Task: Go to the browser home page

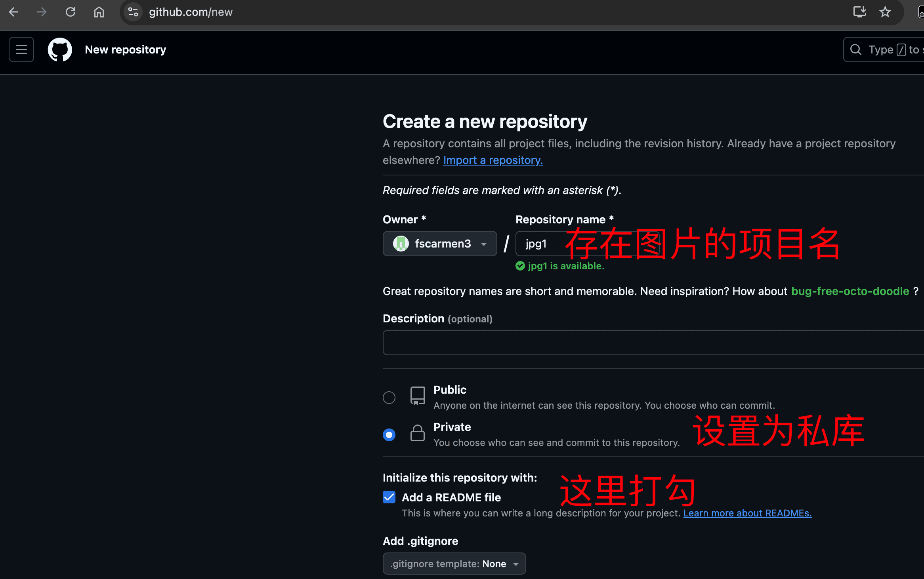Action: [99, 12]
